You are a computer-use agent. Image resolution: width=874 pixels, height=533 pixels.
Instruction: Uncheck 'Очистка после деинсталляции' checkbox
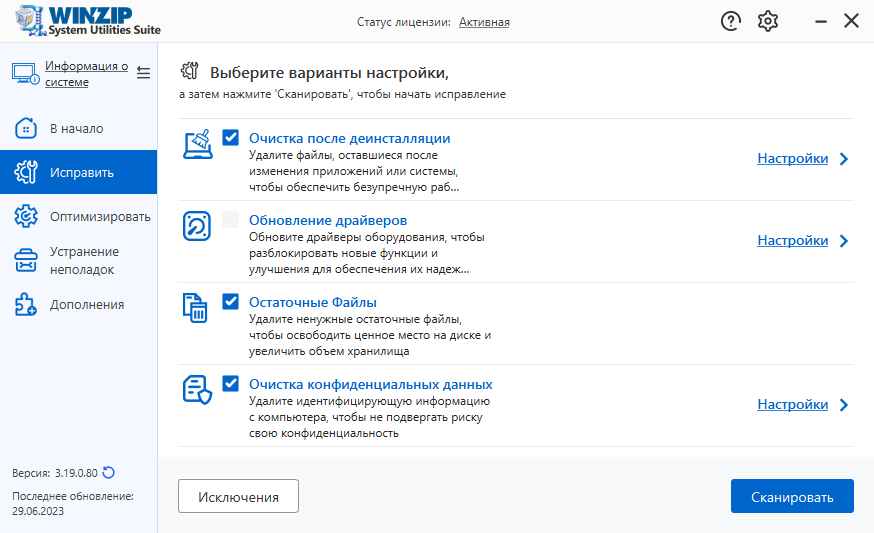point(231,138)
